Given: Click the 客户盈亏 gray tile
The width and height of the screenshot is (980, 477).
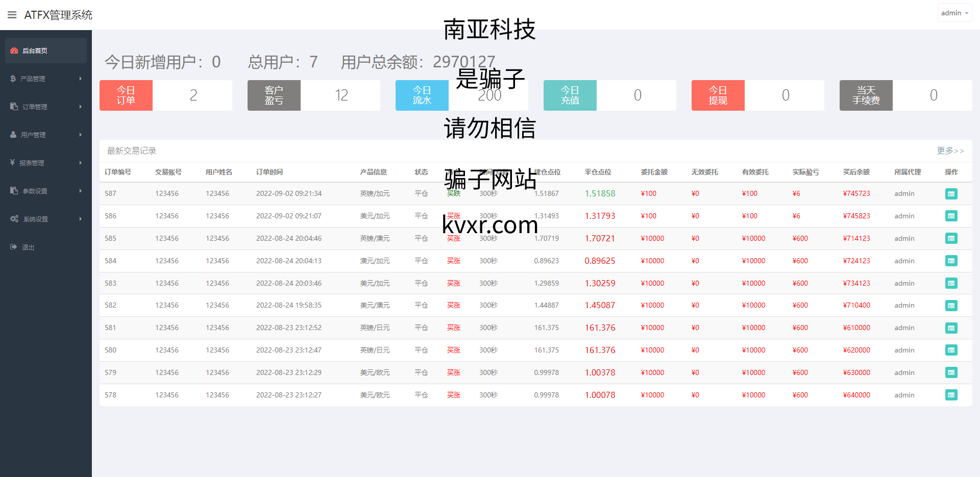Looking at the screenshot, I should (x=274, y=95).
